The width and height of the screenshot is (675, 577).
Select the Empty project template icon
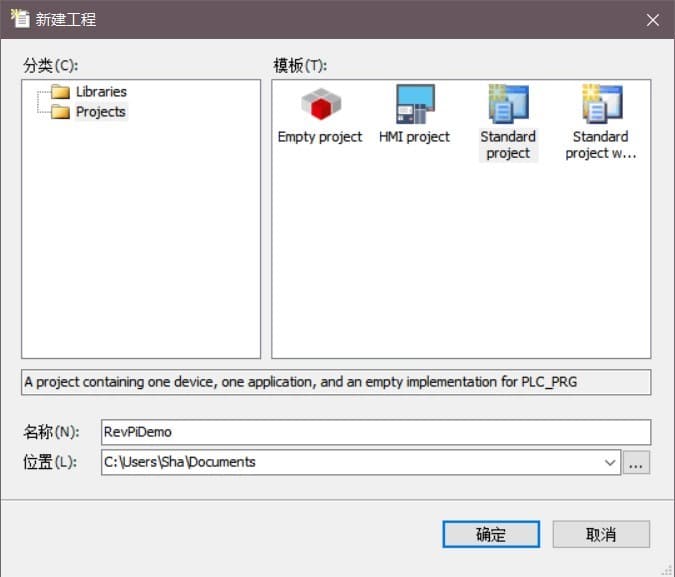(320, 104)
